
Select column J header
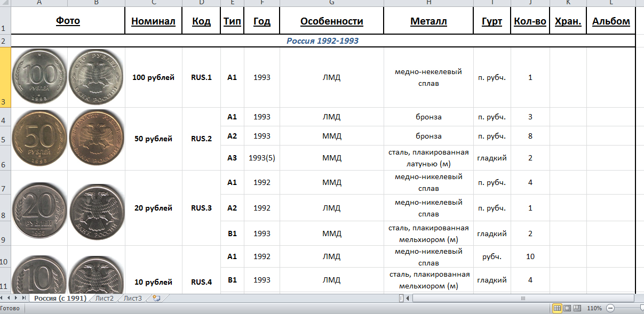pyautogui.click(x=530, y=3)
